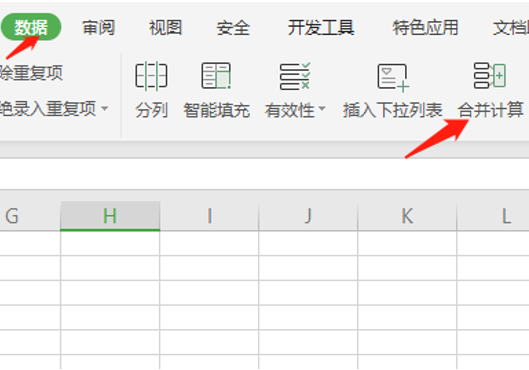Open the 开发工具 tab
This screenshot has height=370, width=529.
click(321, 27)
